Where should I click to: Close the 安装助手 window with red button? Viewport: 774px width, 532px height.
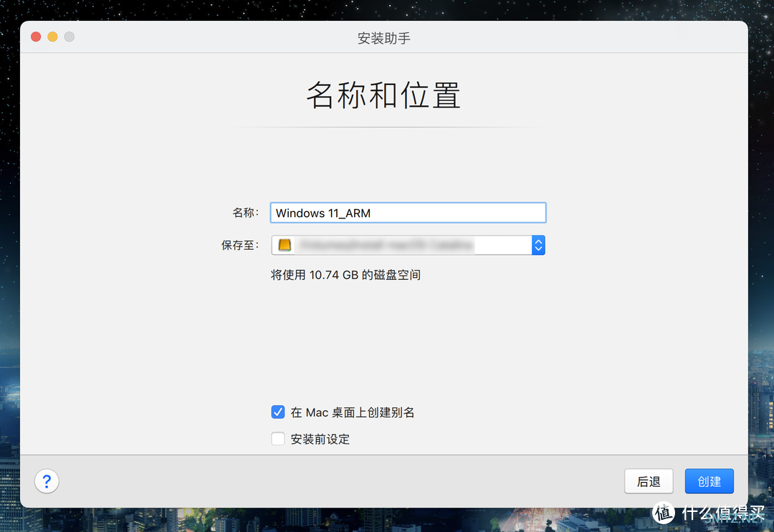(x=36, y=37)
